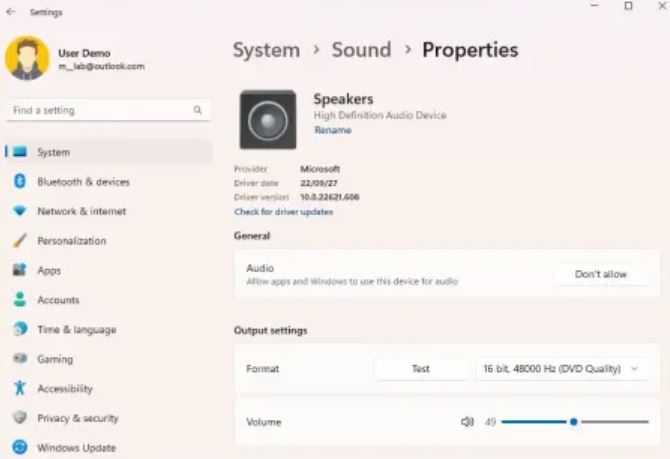Click the Don't allow audio button

coord(601,274)
